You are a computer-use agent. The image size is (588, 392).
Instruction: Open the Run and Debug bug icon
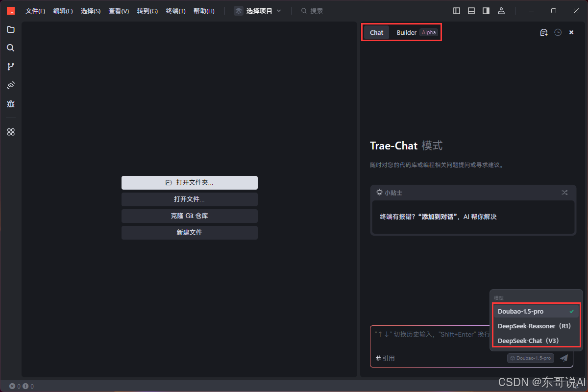[x=11, y=104]
